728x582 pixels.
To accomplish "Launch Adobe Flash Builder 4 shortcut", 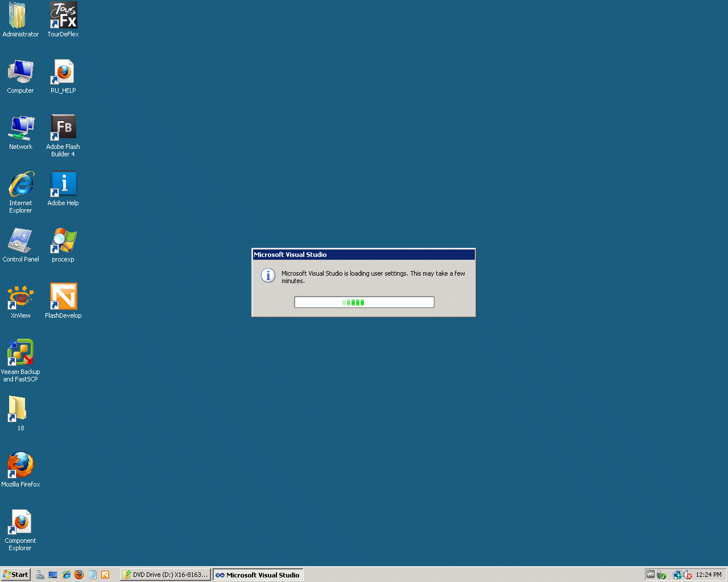I will pyautogui.click(x=63, y=136).
